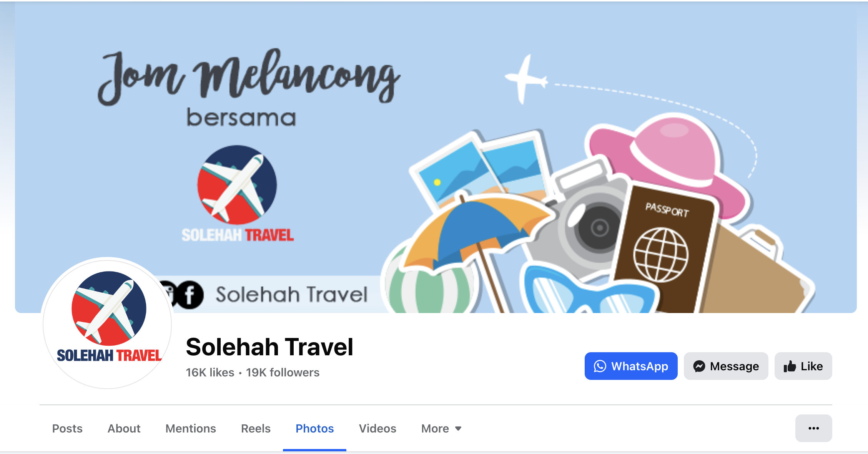Open the Posts tab
868x454 pixels.
point(67,428)
